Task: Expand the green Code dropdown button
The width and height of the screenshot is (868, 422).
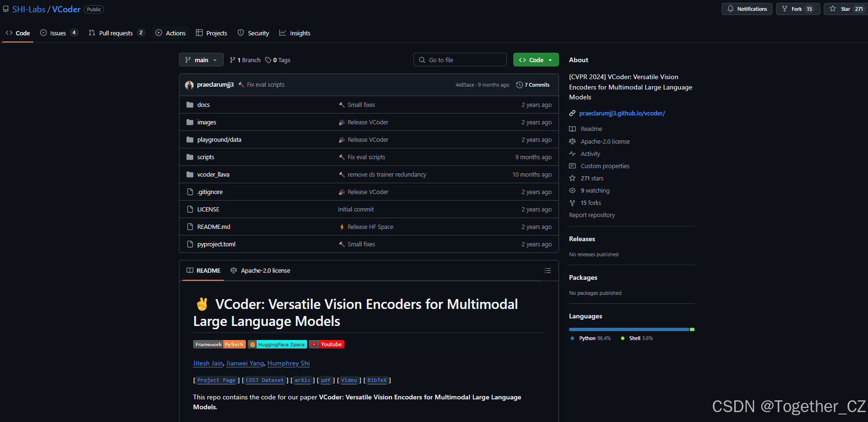Action: point(536,60)
